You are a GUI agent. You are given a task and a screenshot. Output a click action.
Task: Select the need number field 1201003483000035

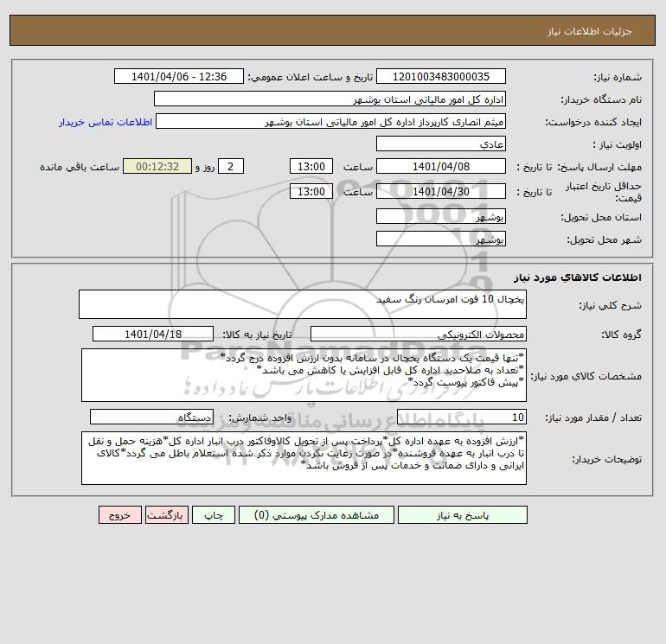(441, 76)
